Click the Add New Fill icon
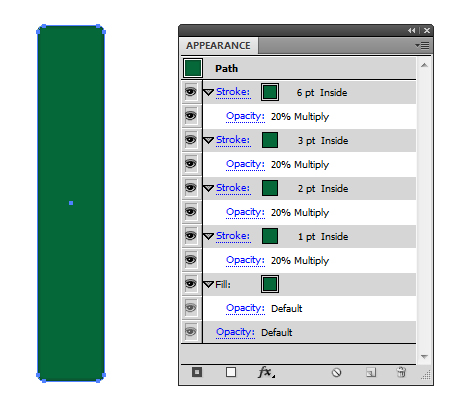The height and width of the screenshot is (417, 451). 231,372
